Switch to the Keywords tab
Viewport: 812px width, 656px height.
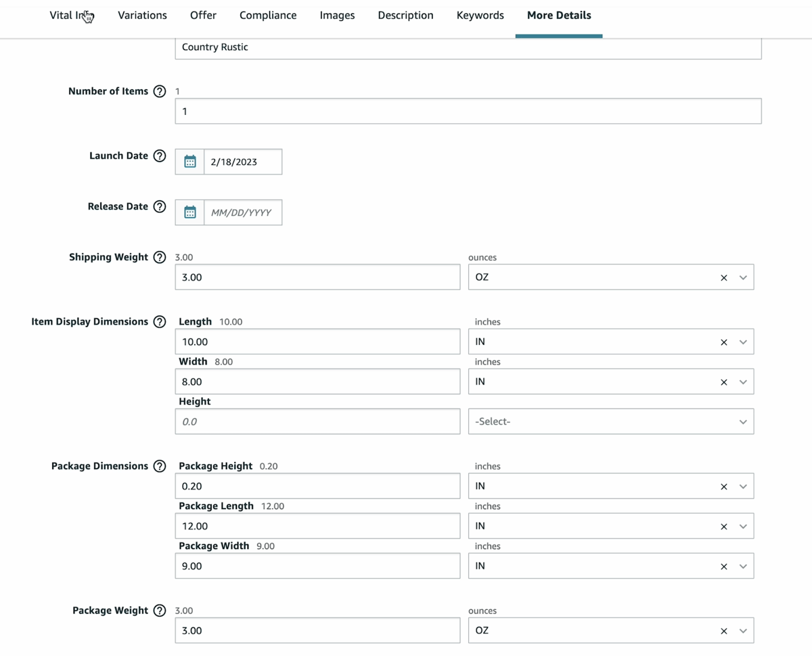480,15
